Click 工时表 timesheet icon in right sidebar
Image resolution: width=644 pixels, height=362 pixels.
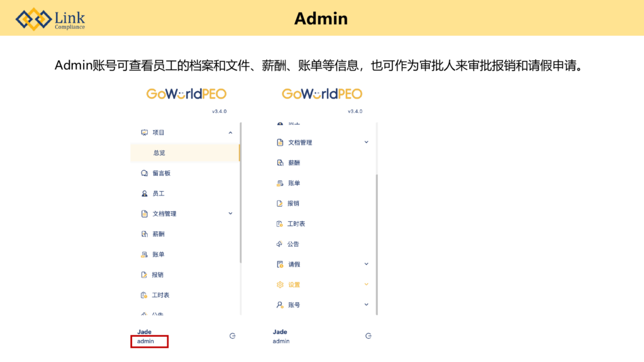pyautogui.click(x=280, y=224)
